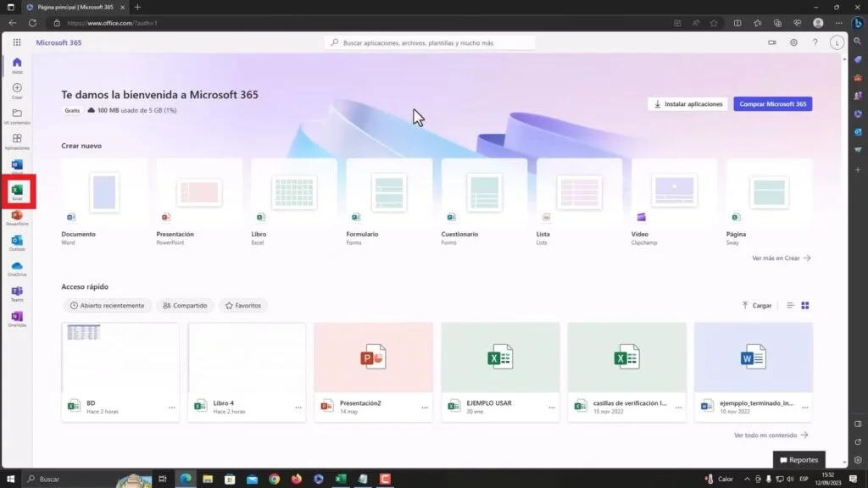Create a new Excel Libro
This screenshot has width=868, height=488.
tap(294, 202)
